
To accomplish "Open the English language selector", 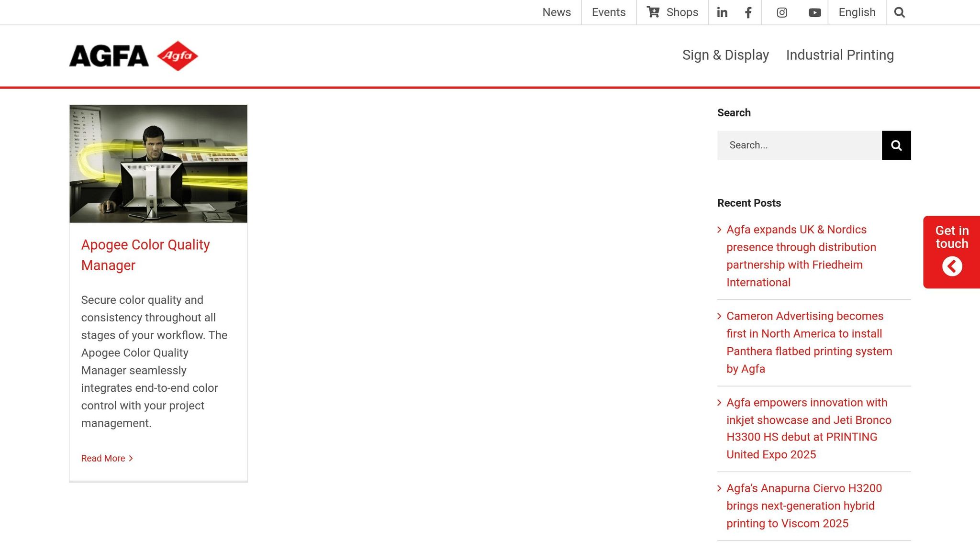I will (857, 12).
